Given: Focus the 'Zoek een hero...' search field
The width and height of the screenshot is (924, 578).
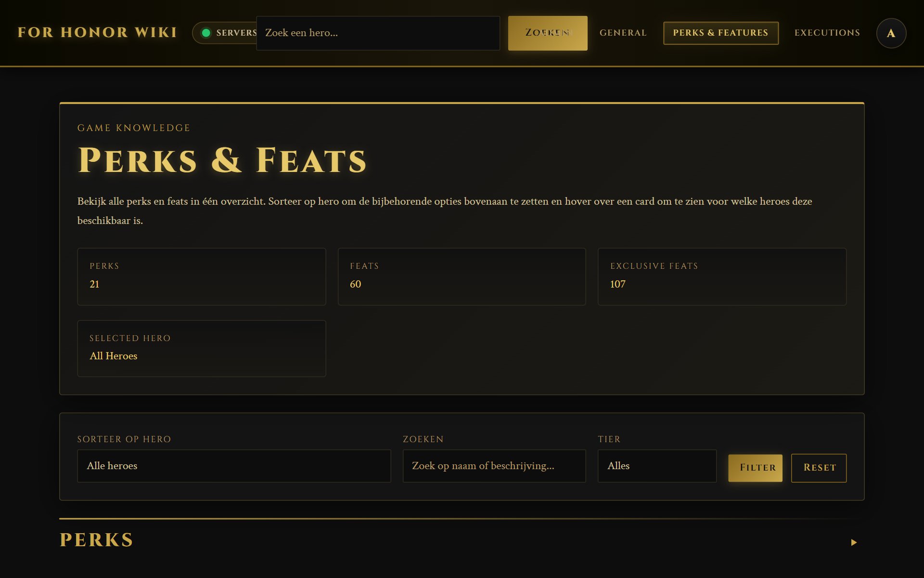Looking at the screenshot, I should tap(378, 33).
